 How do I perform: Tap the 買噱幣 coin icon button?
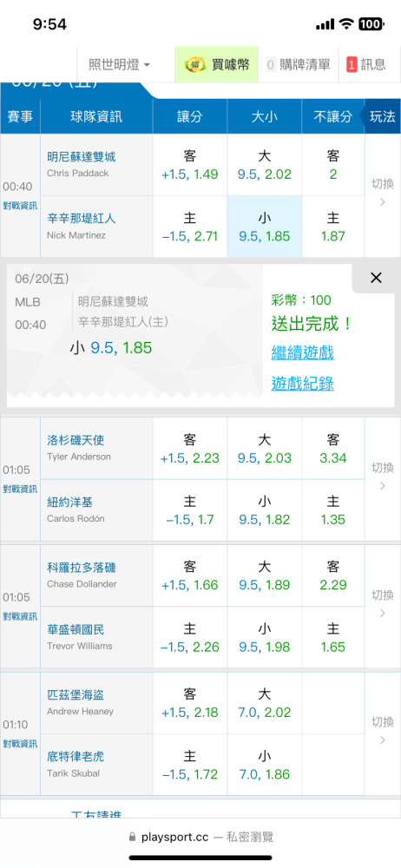[217, 65]
